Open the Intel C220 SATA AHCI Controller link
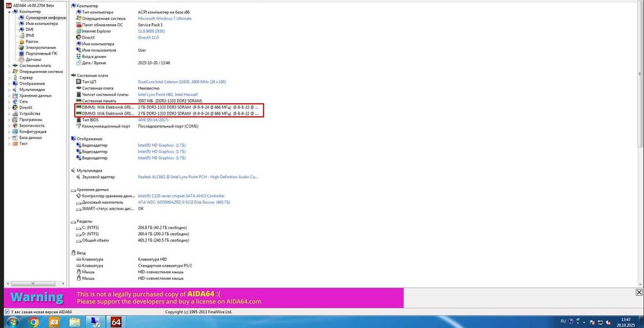Image resolution: width=644 pixels, height=328 pixels. (181, 196)
